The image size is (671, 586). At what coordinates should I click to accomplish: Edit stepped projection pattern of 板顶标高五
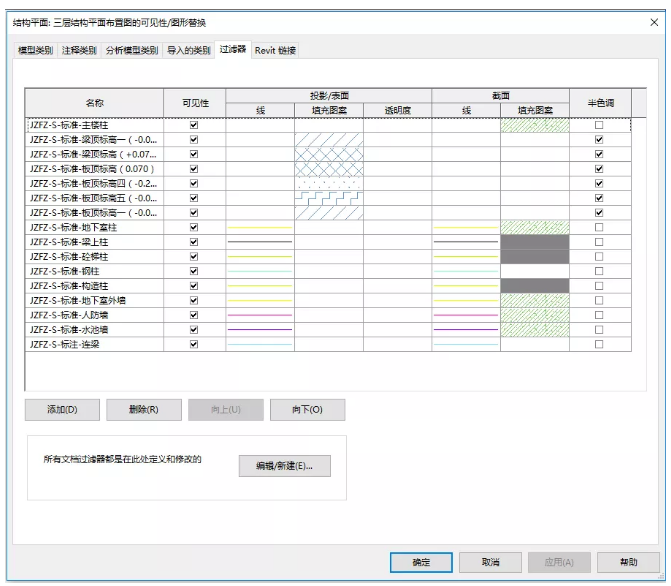[329, 198]
